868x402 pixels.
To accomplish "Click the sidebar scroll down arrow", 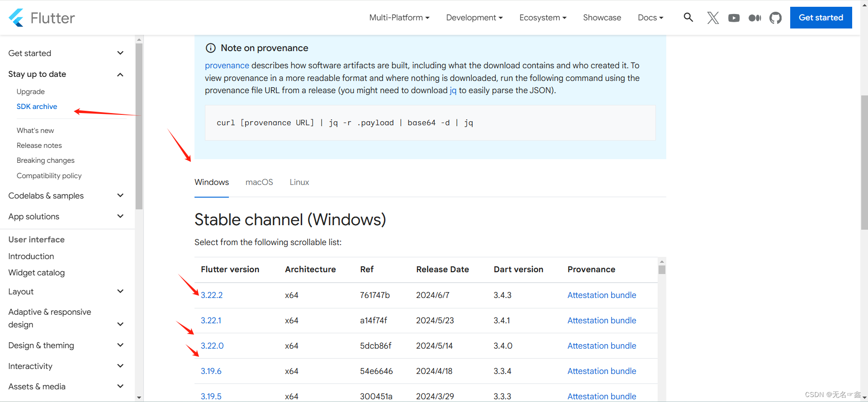I will [x=139, y=398].
